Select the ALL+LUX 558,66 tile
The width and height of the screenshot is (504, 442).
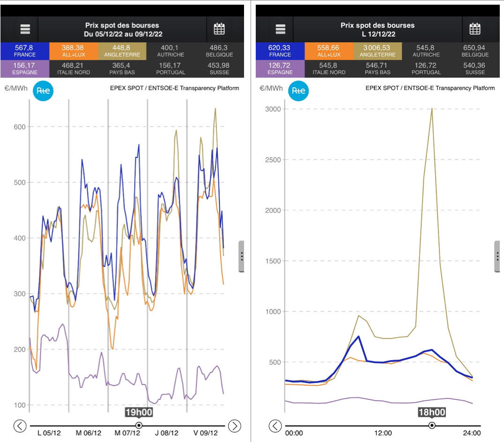click(328, 50)
